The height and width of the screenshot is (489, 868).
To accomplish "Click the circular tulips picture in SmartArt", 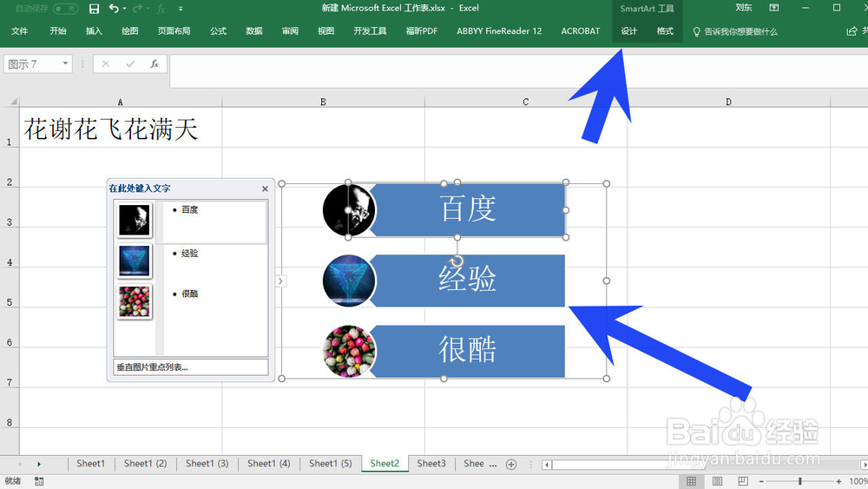I will (349, 351).
